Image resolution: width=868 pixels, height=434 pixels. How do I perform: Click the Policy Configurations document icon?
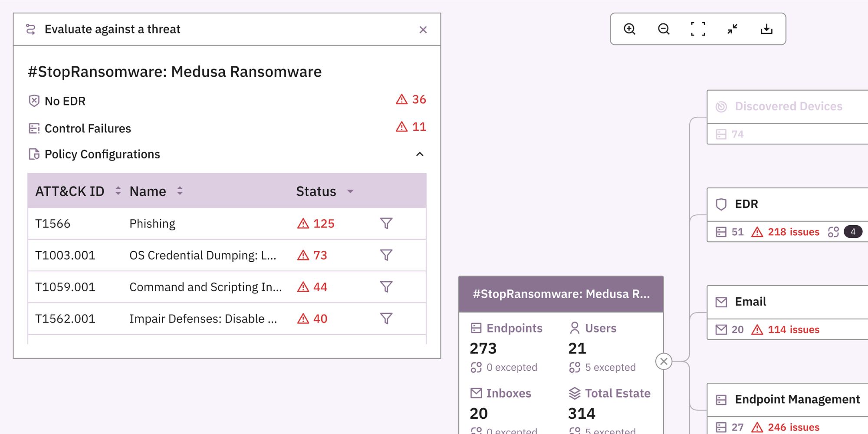(34, 154)
